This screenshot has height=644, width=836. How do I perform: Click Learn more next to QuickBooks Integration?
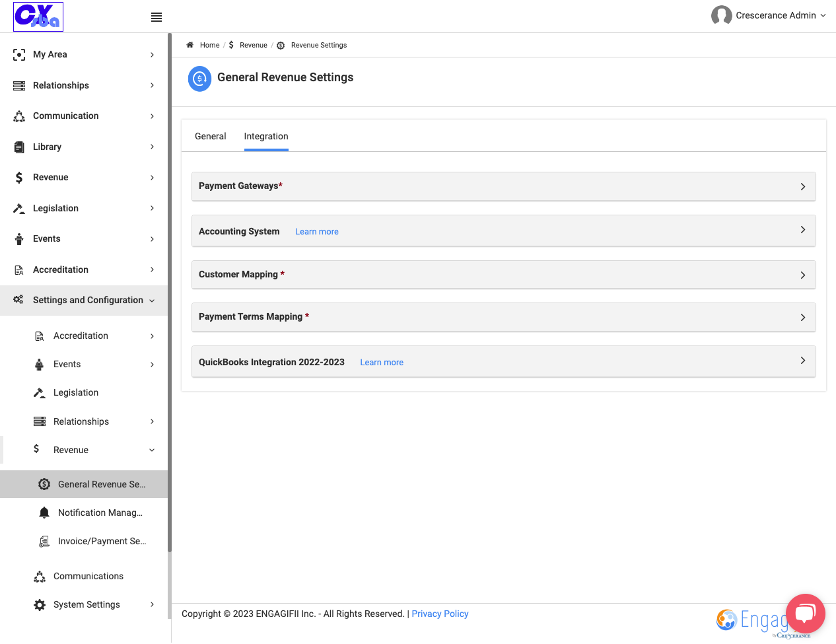pos(382,363)
